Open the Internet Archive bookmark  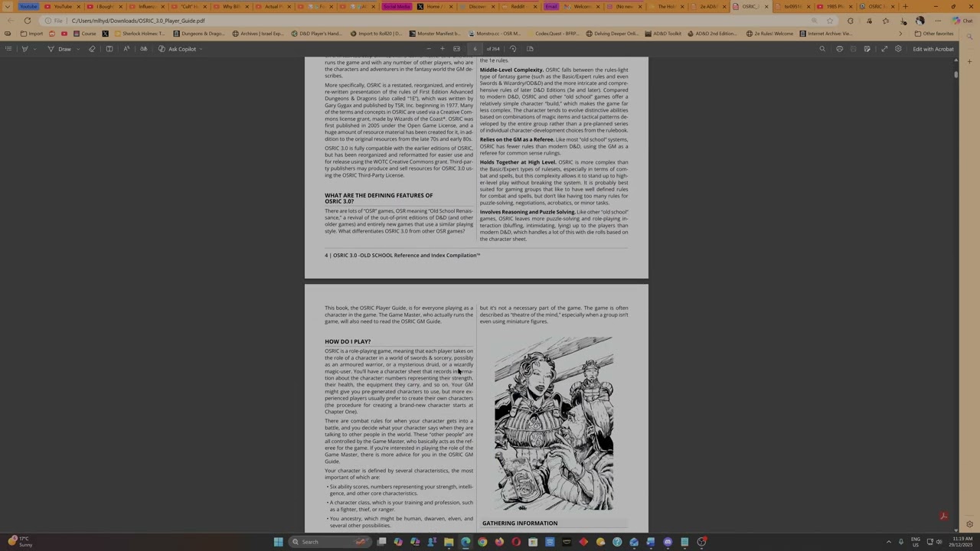(x=825, y=34)
